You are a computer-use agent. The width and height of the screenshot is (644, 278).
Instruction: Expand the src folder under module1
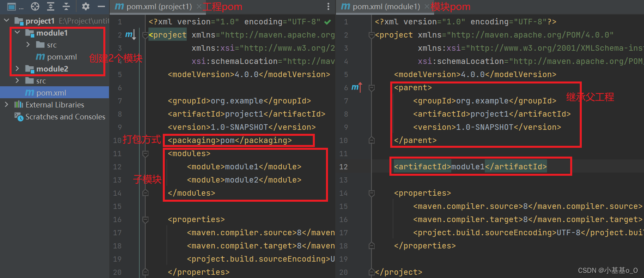click(28, 44)
